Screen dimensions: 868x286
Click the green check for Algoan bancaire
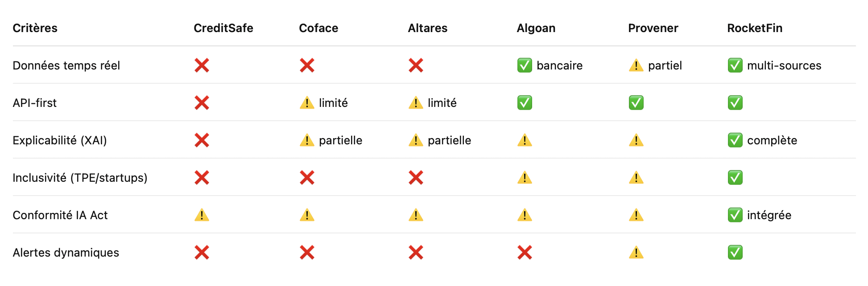click(x=525, y=65)
